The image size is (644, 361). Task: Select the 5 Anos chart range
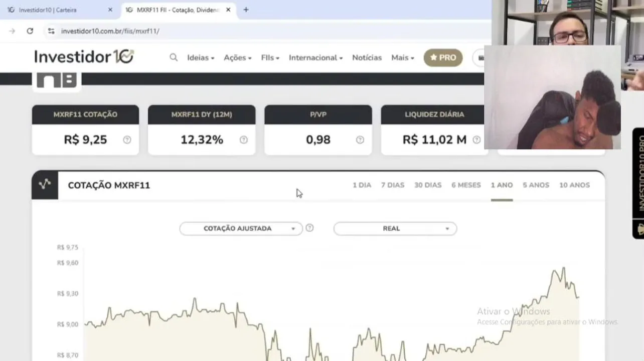coord(536,185)
